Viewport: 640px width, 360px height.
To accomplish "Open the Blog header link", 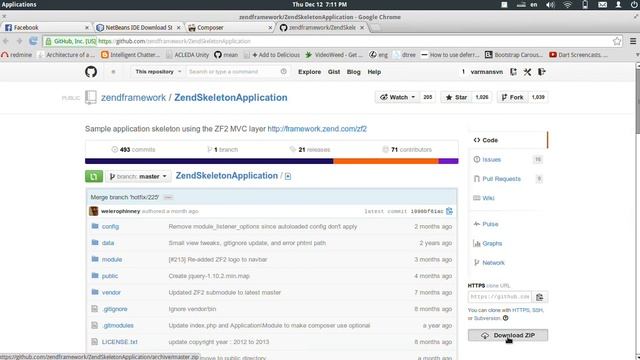I will click(353, 72).
